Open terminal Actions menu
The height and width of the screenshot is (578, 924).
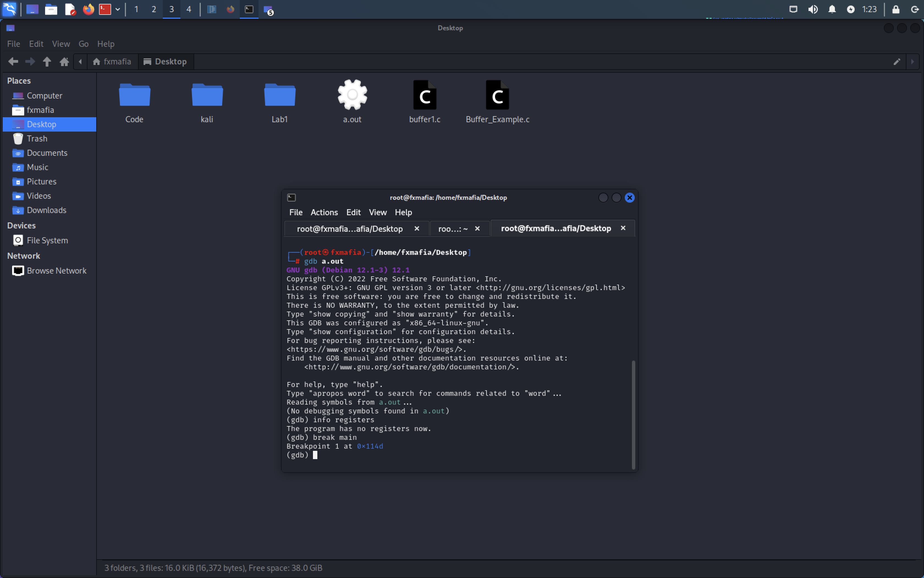coord(324,212)
